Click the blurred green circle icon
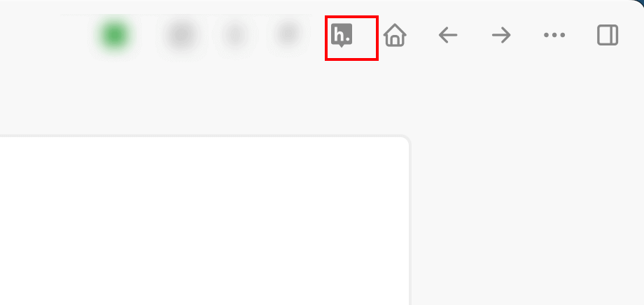Viewport: 644px width, 305px height. point(115,35)
